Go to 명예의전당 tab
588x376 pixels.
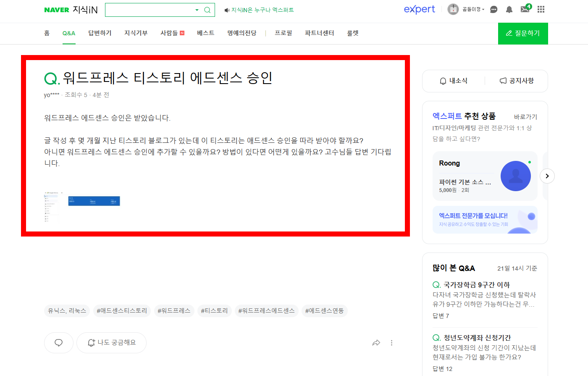pyautogui.click(x=242, y=33)
